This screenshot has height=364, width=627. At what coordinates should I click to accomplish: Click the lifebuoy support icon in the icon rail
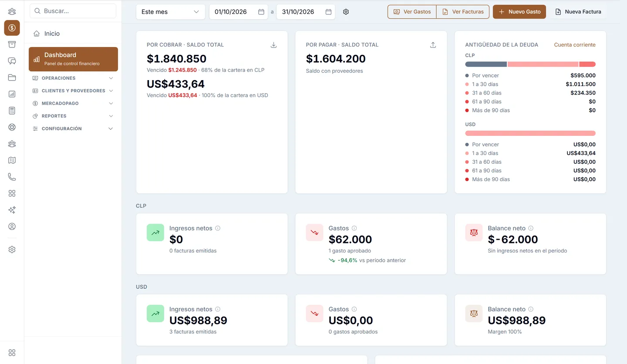point(12,127)
